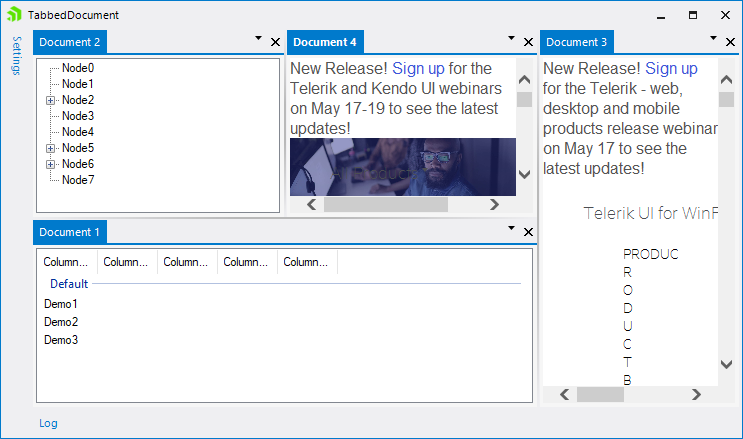Close the Document 3 panel
Image resolution: width=743 pixels, height=439 pixels.
point(732,42)
